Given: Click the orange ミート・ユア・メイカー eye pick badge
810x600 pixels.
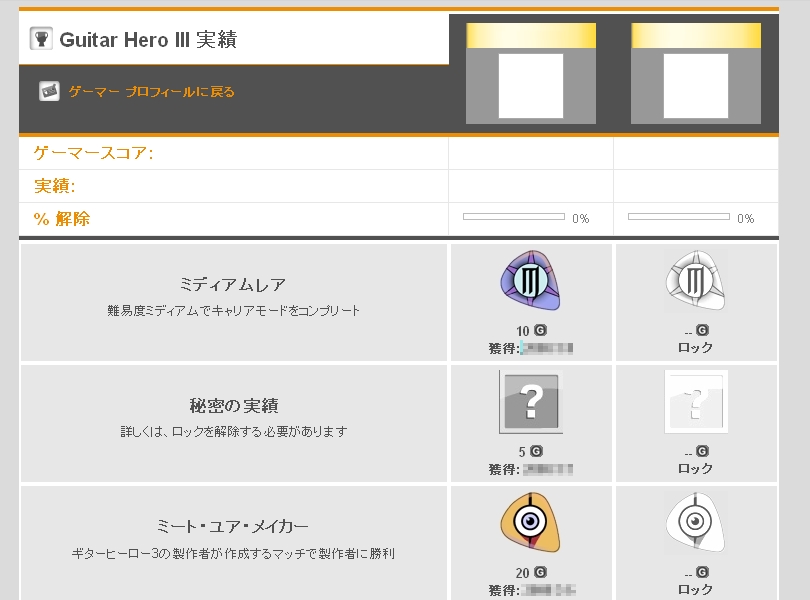Looking at the screenshot, I should pos(531,522).
